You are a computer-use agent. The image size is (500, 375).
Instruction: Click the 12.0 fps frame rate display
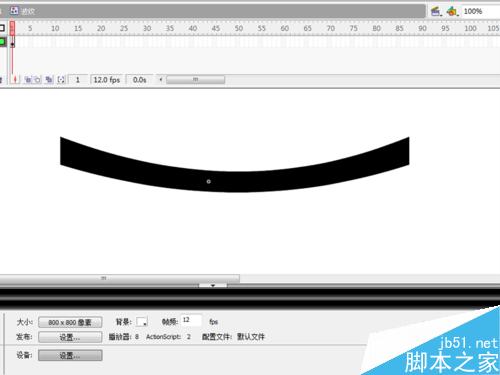(107, 80)
